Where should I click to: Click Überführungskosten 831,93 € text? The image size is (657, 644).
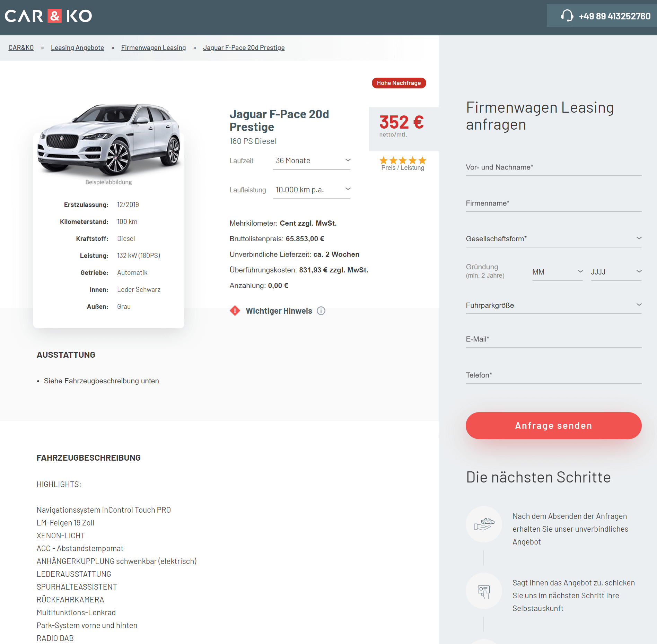pos(299,270)
